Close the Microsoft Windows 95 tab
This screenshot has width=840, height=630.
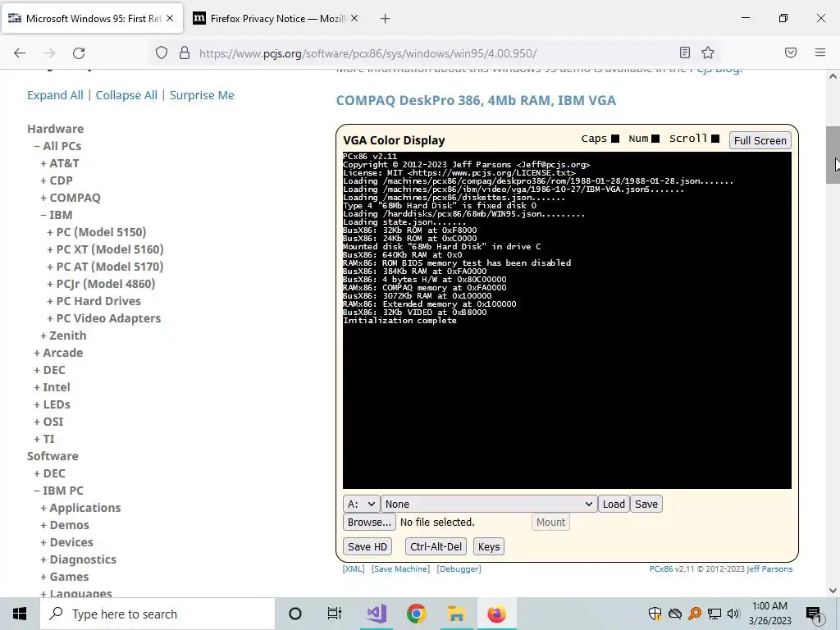pos(170,18)
